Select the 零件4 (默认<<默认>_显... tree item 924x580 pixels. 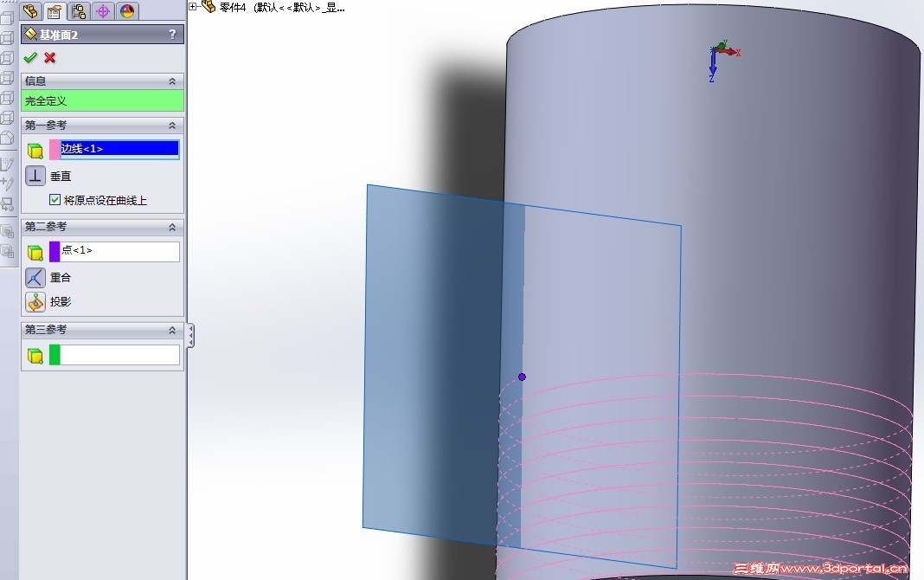[x=282, y=7]
